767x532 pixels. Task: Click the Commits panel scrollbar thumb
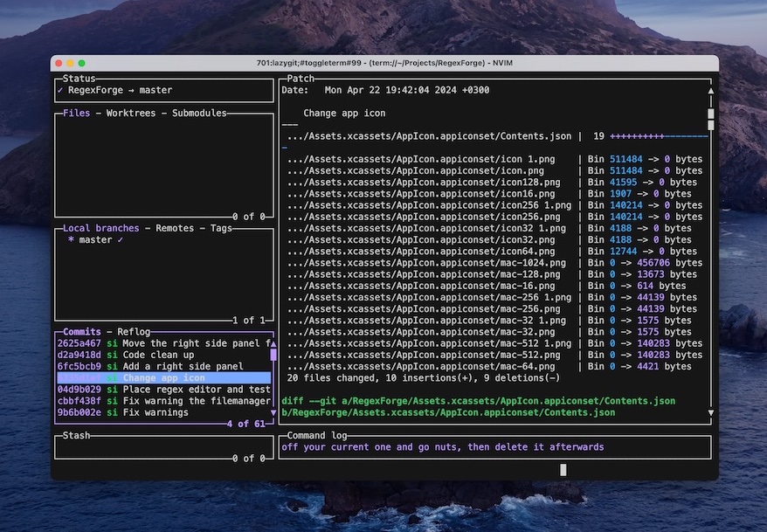click(273, 355)
